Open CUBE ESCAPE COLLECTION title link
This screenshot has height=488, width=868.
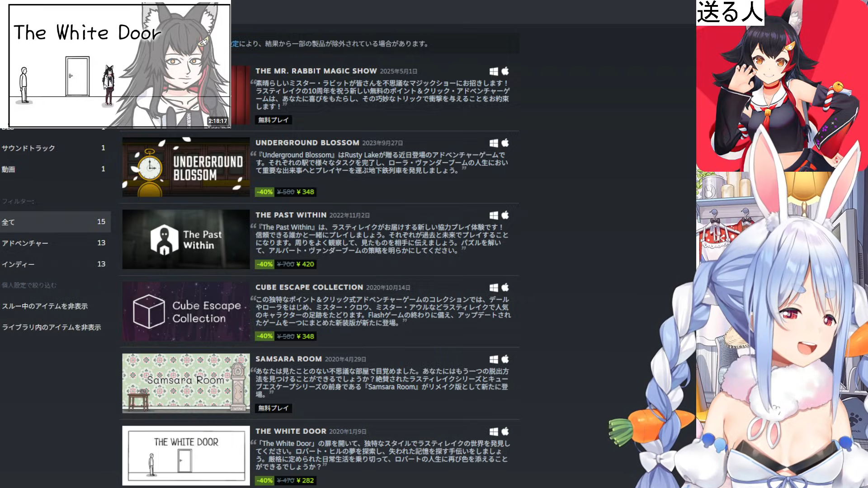coord(309,287)
